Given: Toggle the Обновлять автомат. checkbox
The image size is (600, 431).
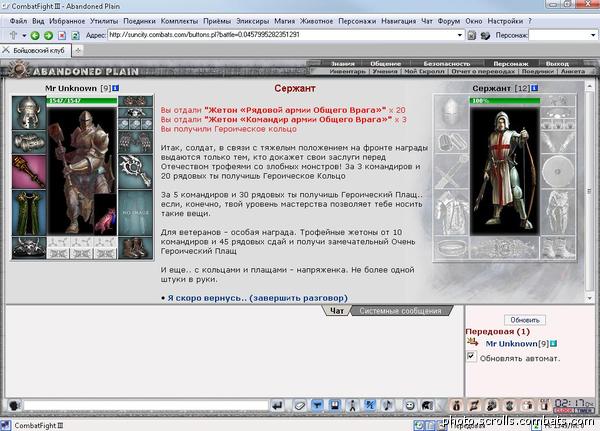Looking at the screenshot, I should click(x=471, y=357).
